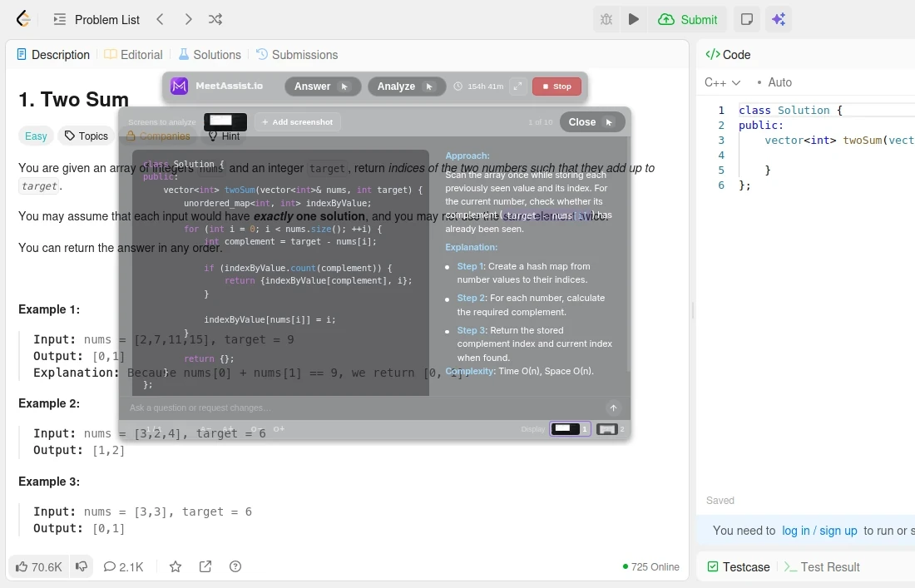
Task: Click Add screenshot button
Action: tap(298, 122)
